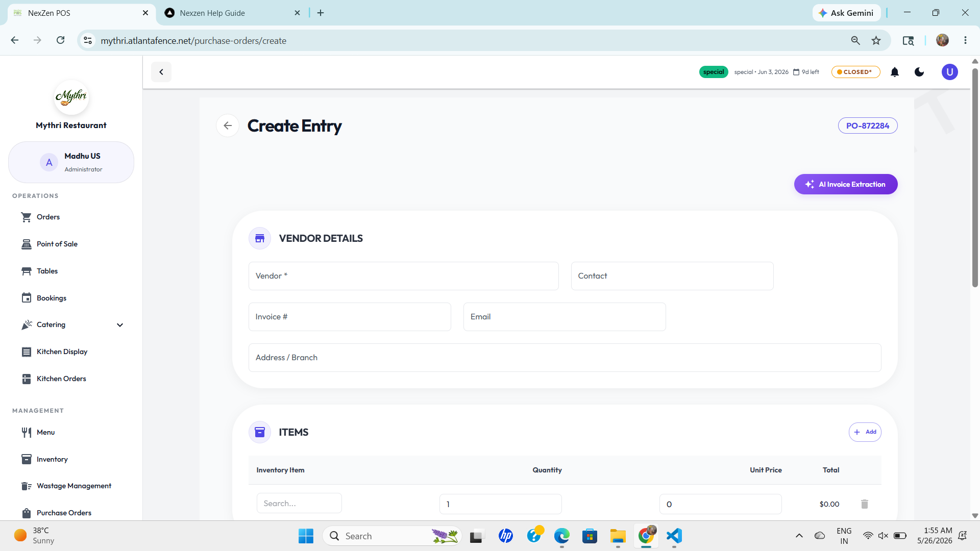Click the PO-872284 badge

868,126
